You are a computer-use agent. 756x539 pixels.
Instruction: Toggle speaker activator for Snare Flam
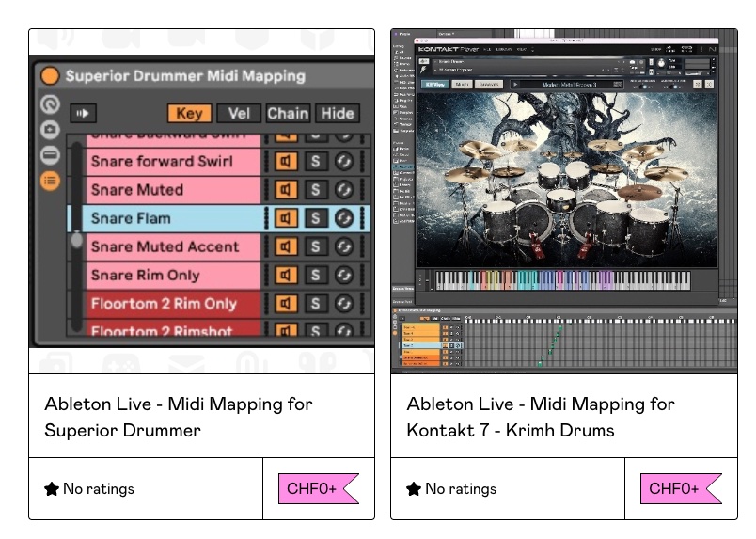click(x=286, y=218)
